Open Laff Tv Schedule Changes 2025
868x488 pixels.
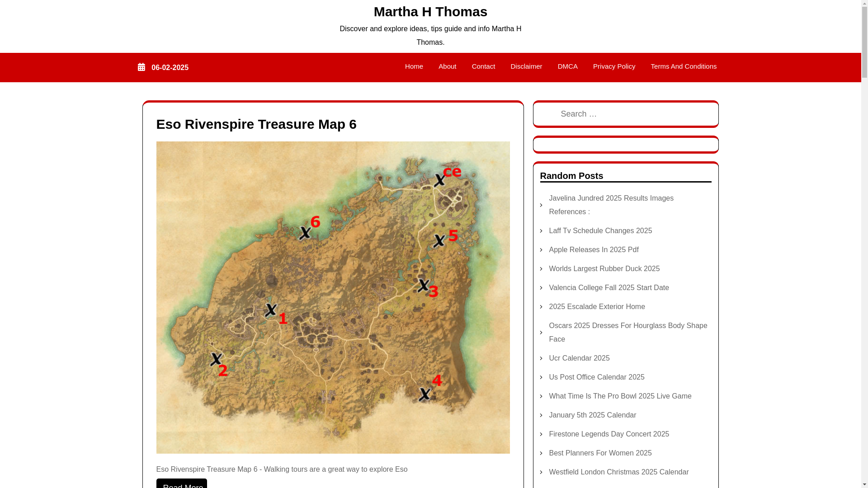(600, 231)
